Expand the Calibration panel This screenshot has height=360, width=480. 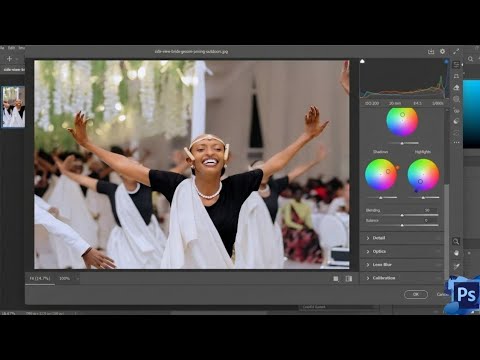point(402,278)
